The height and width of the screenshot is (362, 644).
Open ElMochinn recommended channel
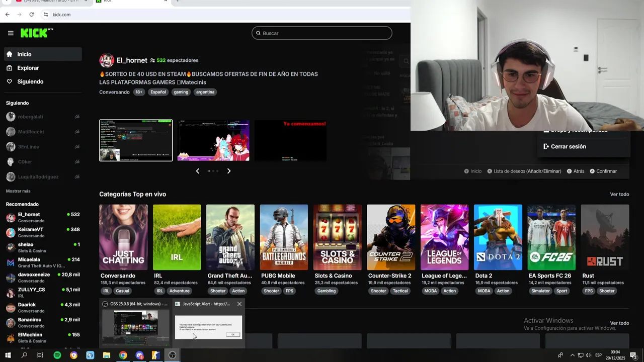[x=43, y=337]
